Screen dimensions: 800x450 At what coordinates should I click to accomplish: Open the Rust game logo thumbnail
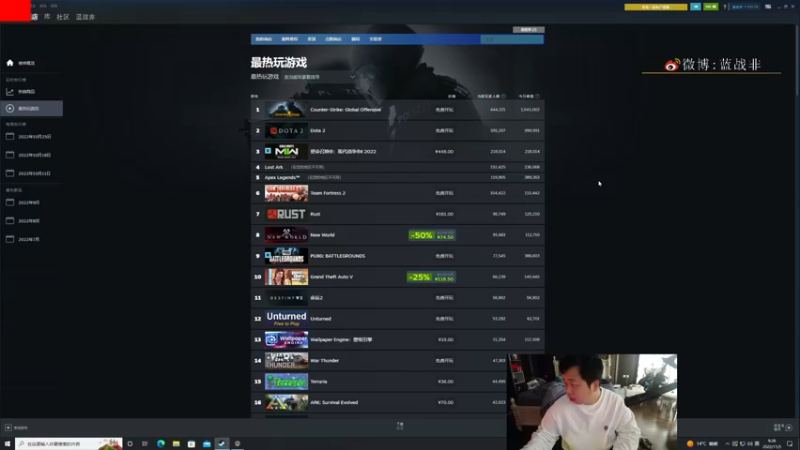pos(286,214)
